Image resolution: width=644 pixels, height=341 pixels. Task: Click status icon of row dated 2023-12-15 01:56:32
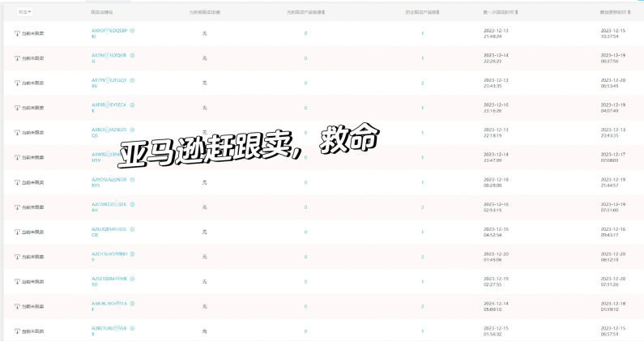[17, 331]
